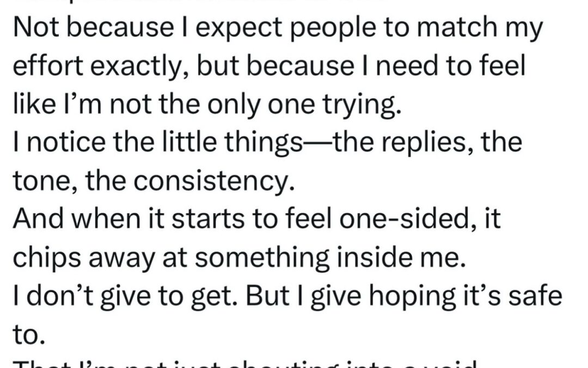Click the word "trying." in the text
The image size is (588, 368).
tap(360, 104)
